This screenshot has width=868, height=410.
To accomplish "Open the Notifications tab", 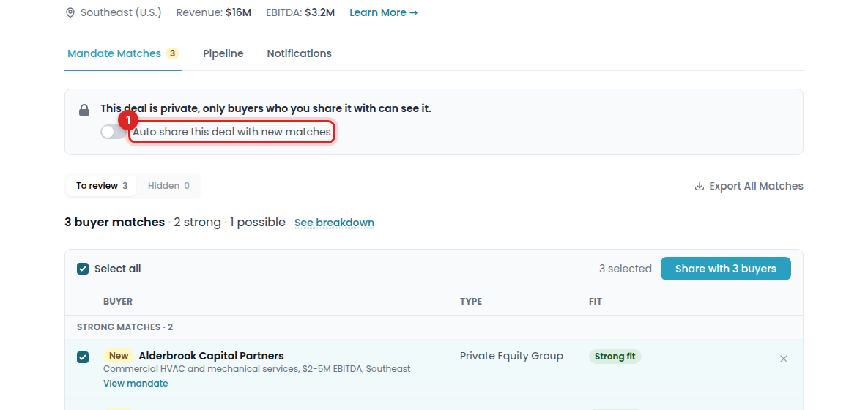I will click(299, 53).
